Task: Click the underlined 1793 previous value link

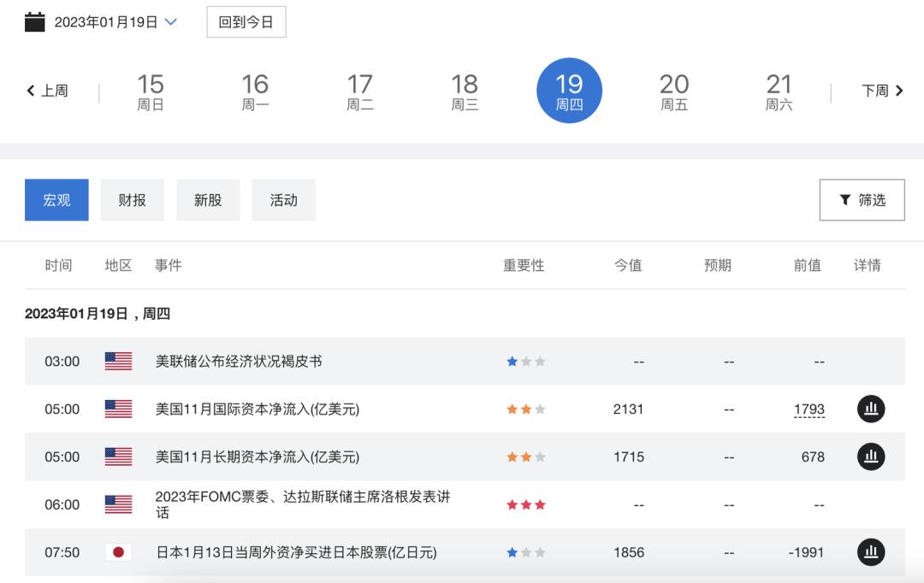Action: point(808,409)
